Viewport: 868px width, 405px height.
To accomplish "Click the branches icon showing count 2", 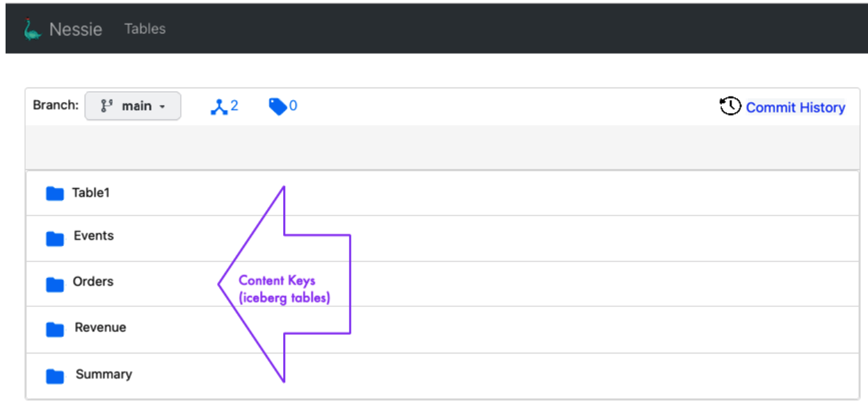I will 220,106.
